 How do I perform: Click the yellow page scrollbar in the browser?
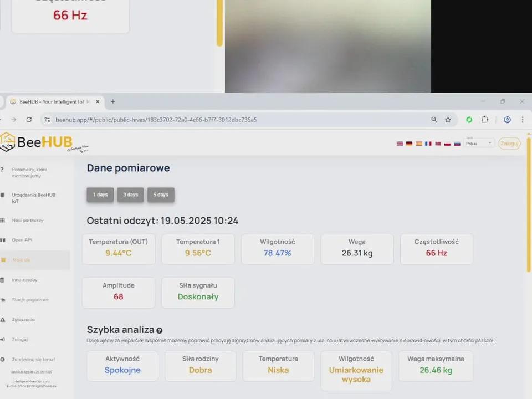529,203
